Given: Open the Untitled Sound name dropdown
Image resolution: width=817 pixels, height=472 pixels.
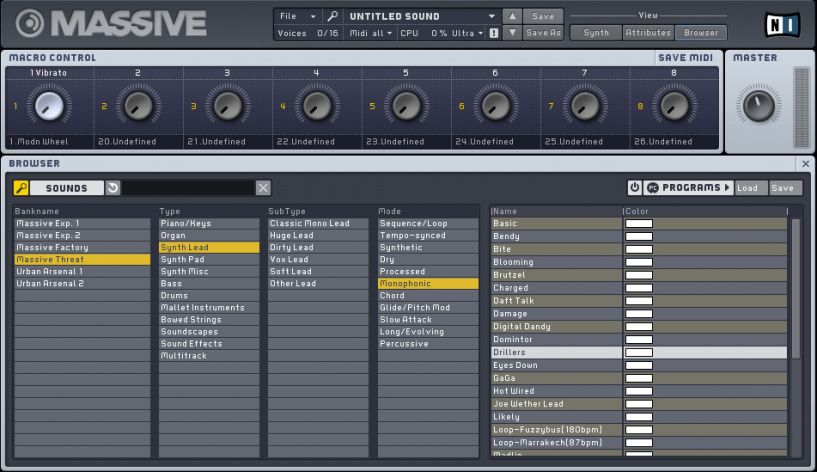Looking at the screenshot, I should click(423, 16).
